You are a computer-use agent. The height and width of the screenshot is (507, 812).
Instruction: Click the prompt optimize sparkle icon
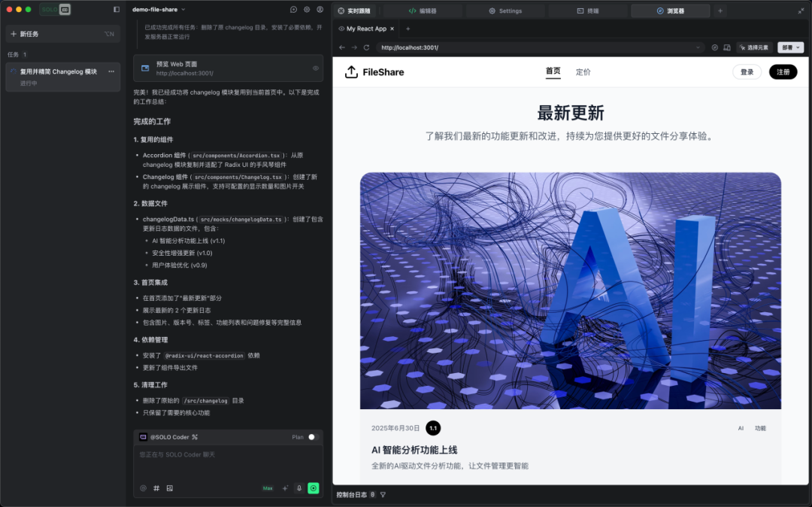click(285, 488)
